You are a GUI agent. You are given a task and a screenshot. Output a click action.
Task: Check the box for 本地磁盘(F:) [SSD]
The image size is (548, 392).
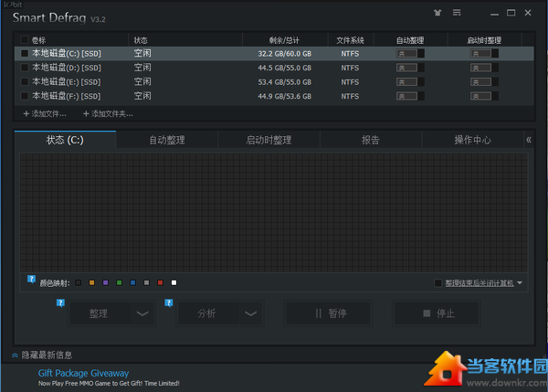(25, 96)
